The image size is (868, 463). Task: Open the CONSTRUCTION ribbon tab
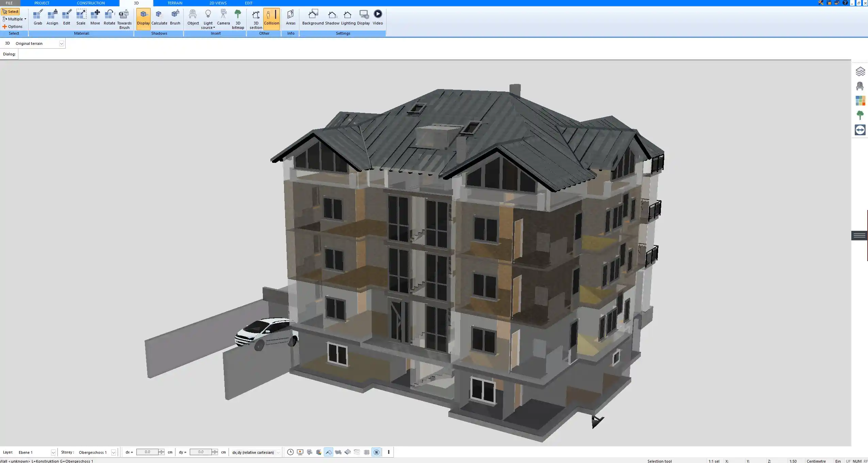tap(90, 3)
